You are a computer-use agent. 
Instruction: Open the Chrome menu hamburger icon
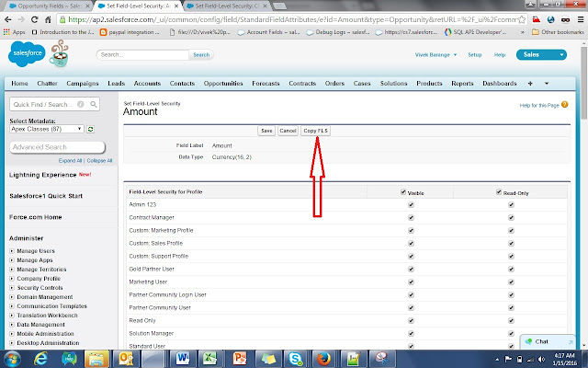pyautogui.click(x=581, y=19)
